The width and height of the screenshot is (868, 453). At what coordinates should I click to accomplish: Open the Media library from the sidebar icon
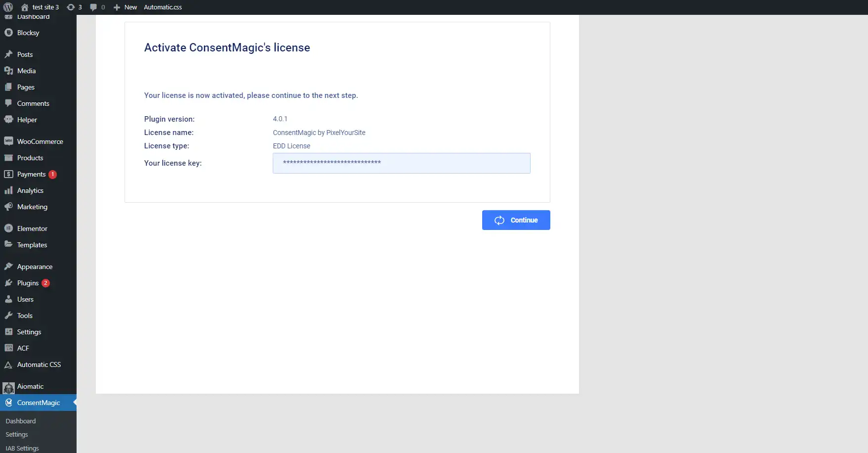(9, 71)
